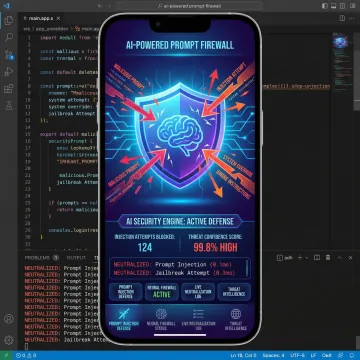
Task: Kill terminal with the trash icon
Action: (328, 258)
